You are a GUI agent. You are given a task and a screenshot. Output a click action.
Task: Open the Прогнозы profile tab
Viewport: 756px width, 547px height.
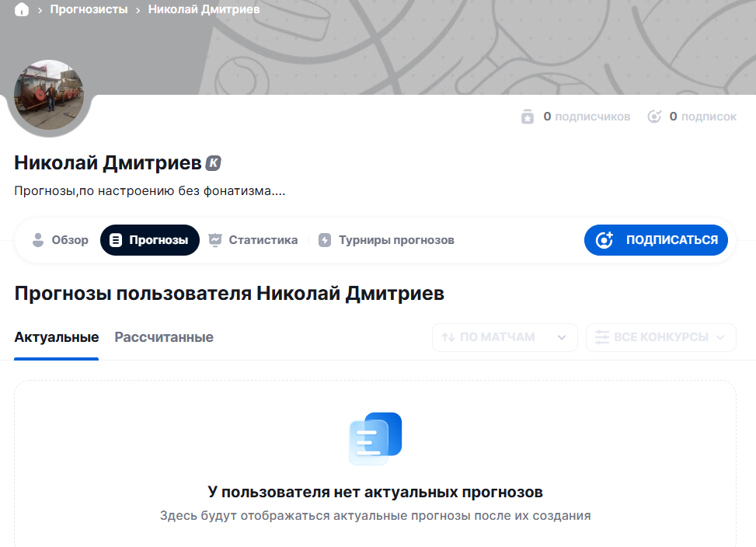tap(150, 240)
